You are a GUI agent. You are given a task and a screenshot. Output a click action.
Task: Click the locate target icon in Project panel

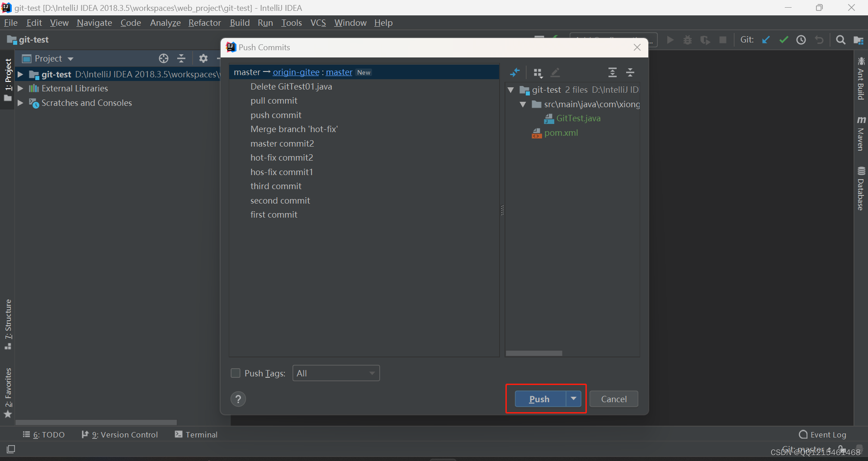pyautogui.click(x=164, y=58)
